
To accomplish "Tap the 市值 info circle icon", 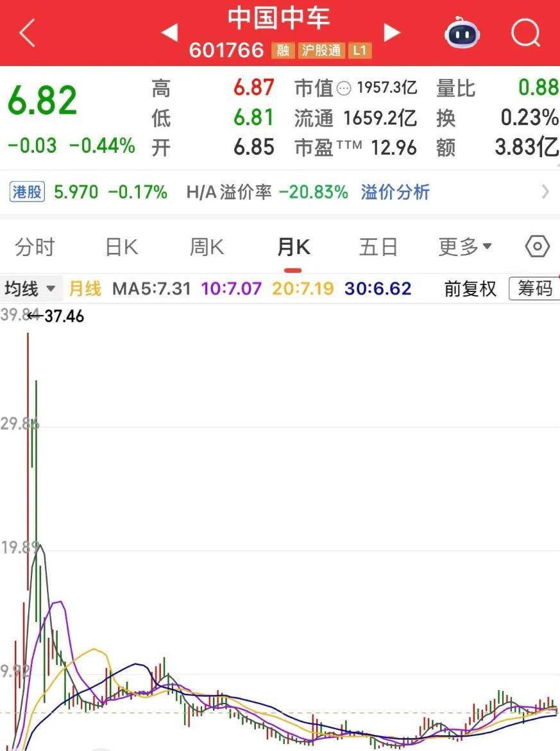I will coord(344,89).
